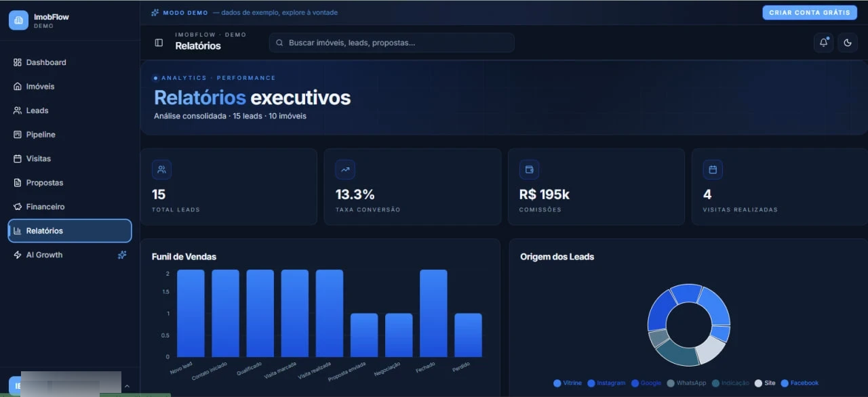Click the Taxa Conversão trend icon
This screenshot has height=397, width=868.
point(345,169)
